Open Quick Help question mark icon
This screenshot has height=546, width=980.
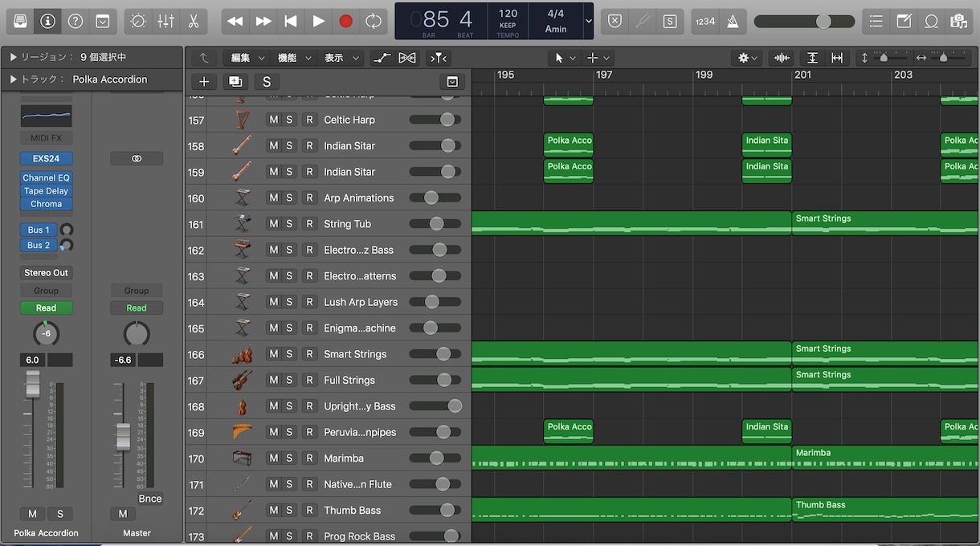pyautogui.click(x=75, y=22)
